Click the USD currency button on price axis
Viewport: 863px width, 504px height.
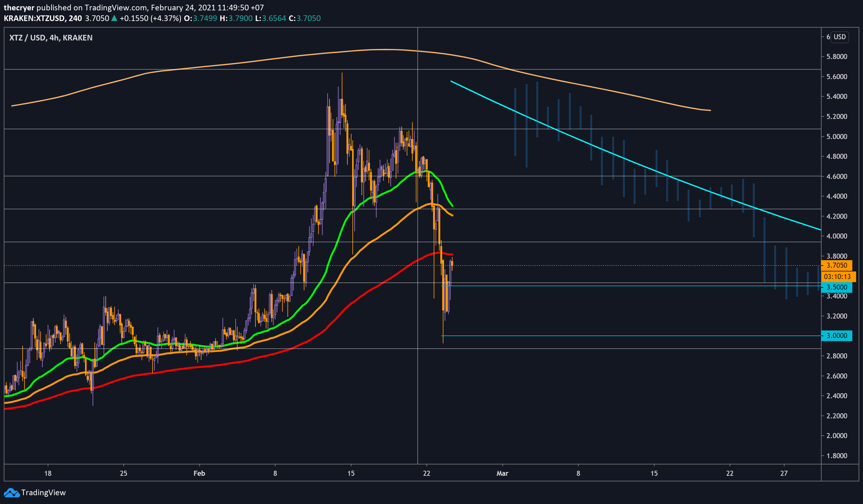coord(840,37)
